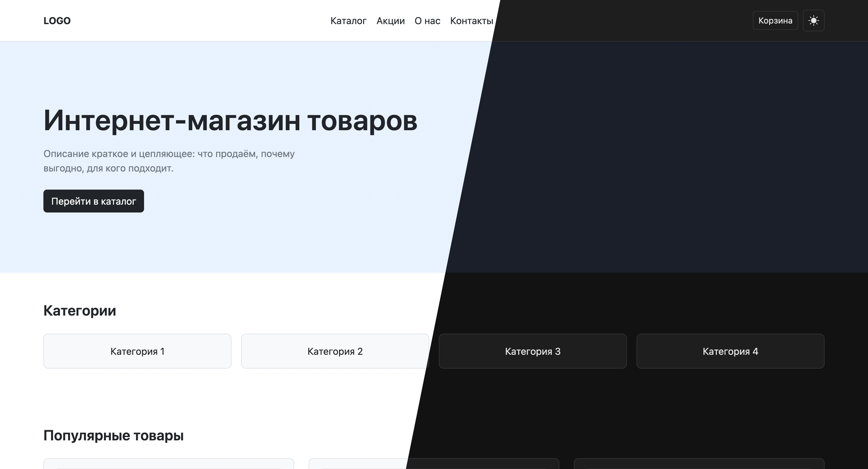Screen dimensions: 868x469
Task: Choose the Категория 4 card
Action: (730, 351)
